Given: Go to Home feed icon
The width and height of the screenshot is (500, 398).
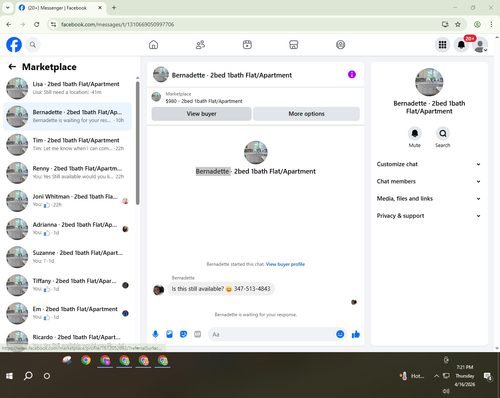Looking at the screenshot, I should (x=153, y=45).
